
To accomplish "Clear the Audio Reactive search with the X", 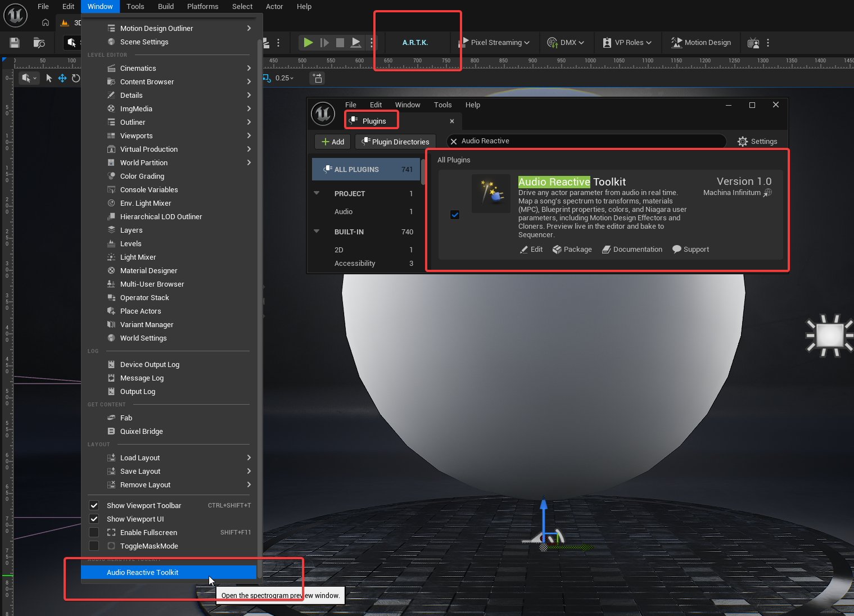I will click(x=454, y=141).
